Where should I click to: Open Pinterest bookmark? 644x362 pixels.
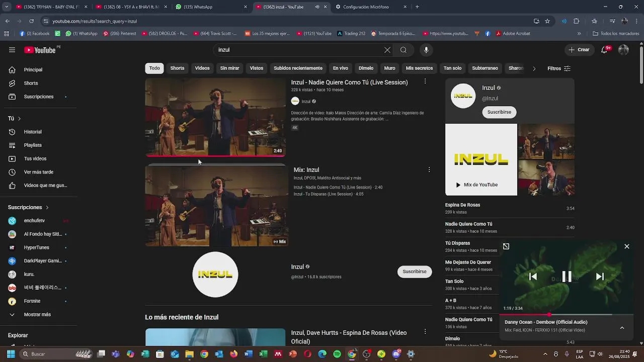pyautogui.click(x=120, y=34)
